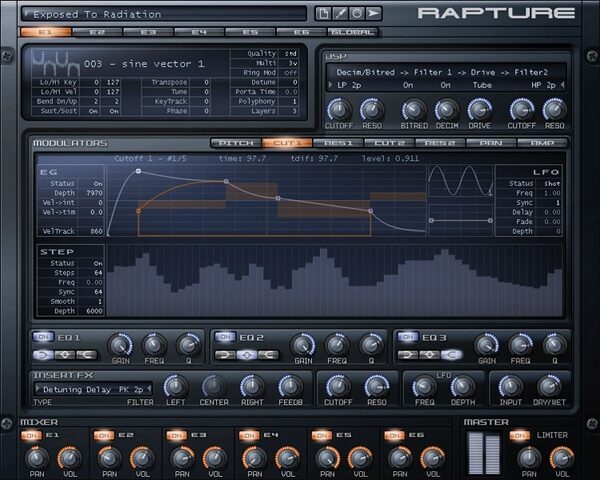Screen dimensions: 600x480
Task: Switch to element E3 tab
Action: (148, 32)
